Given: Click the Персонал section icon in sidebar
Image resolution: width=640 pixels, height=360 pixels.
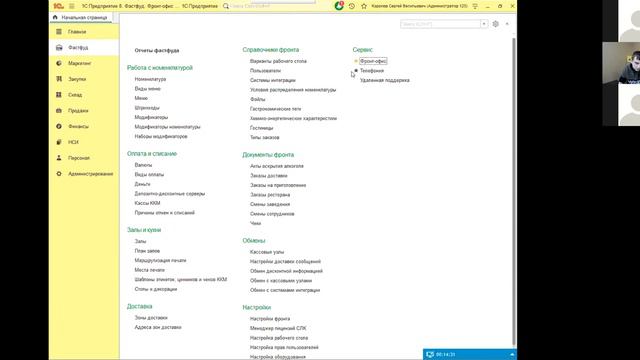Looking at the screenshot, I should pyautogui.click(x=59, y=158).
